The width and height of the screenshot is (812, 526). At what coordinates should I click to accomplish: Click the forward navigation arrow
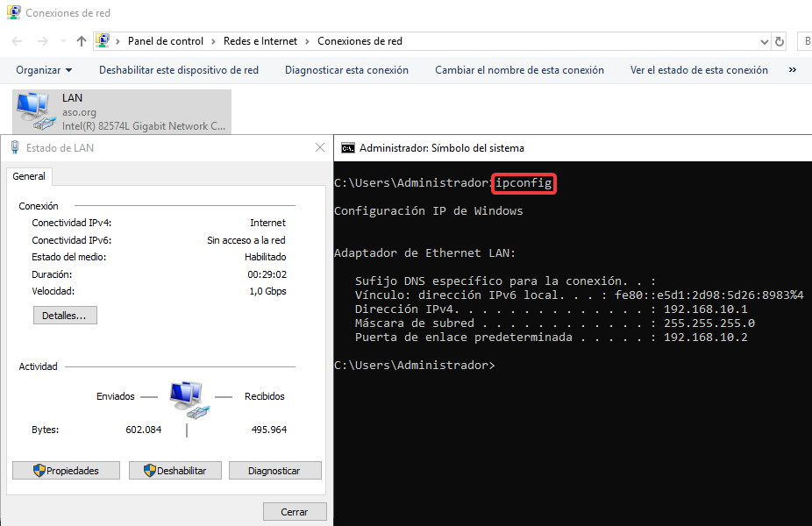42,41
